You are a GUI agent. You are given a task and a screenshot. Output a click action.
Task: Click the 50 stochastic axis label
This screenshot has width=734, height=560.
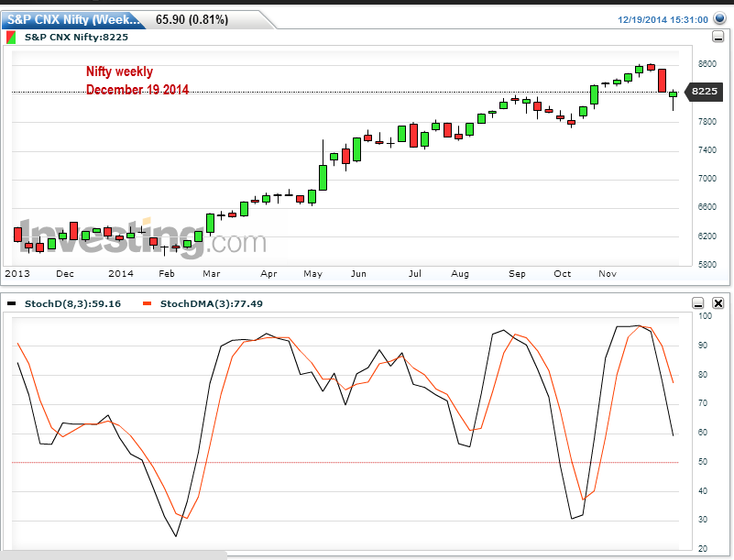coord(703,462)
